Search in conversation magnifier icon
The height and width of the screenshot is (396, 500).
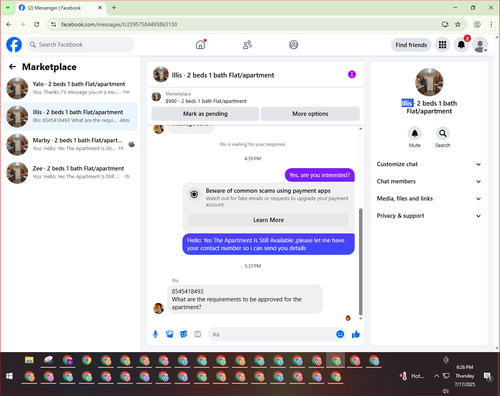tap(442, 133)
